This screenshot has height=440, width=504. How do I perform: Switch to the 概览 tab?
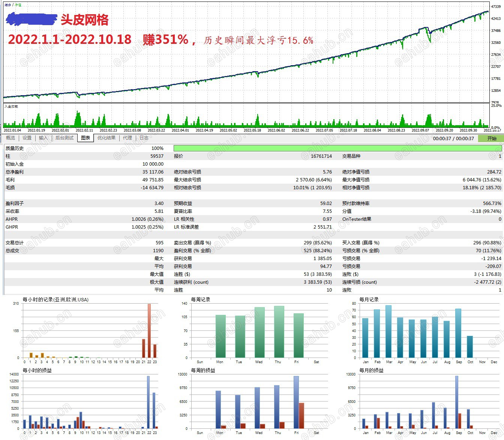pyautogui.click(x=10, y=138)
